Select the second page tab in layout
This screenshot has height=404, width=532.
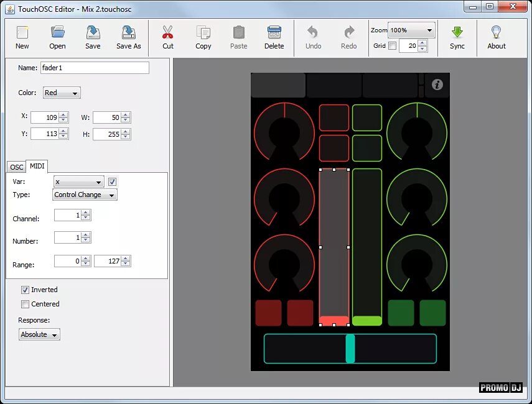click(334, 85)
